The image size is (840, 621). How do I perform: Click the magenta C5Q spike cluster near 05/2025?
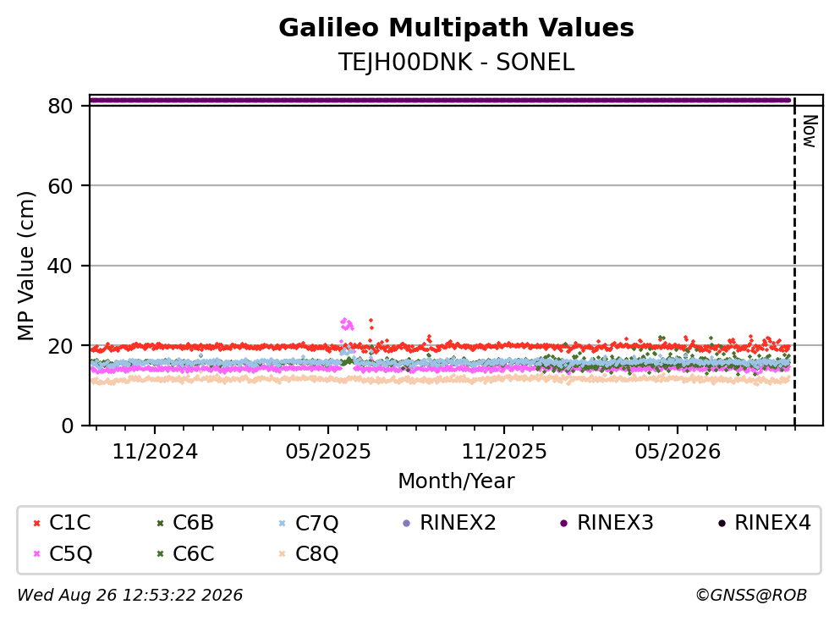click(x=347, y=324)
